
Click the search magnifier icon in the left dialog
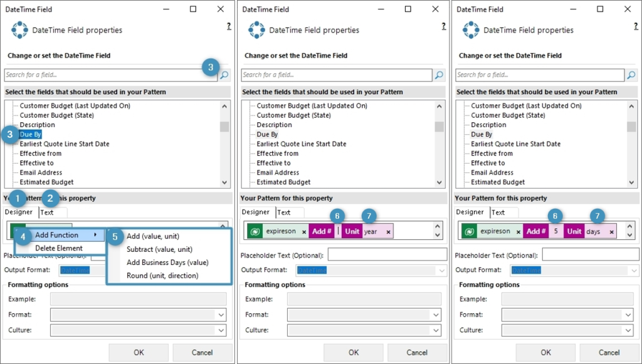tap(224, 75)
